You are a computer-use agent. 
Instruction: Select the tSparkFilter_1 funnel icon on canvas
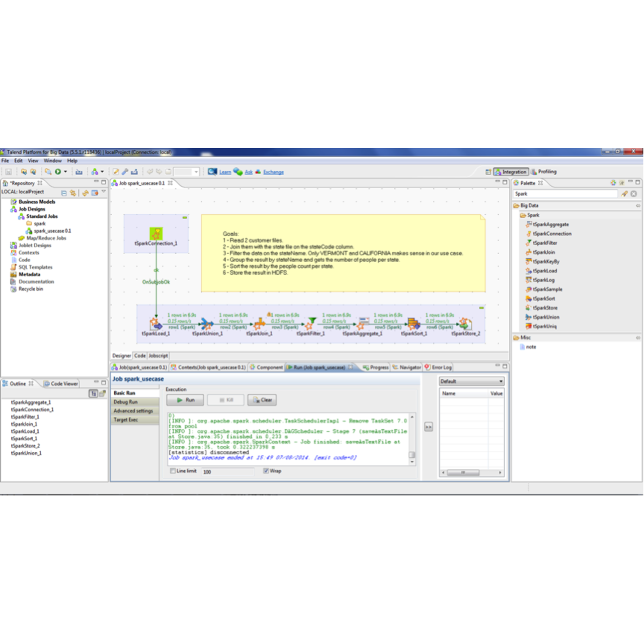pyautogui.click(x=311, y=323)
